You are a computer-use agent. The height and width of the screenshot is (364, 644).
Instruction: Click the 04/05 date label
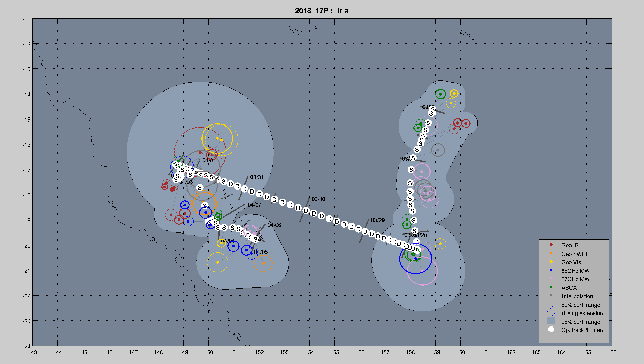(x=261, y=252)
